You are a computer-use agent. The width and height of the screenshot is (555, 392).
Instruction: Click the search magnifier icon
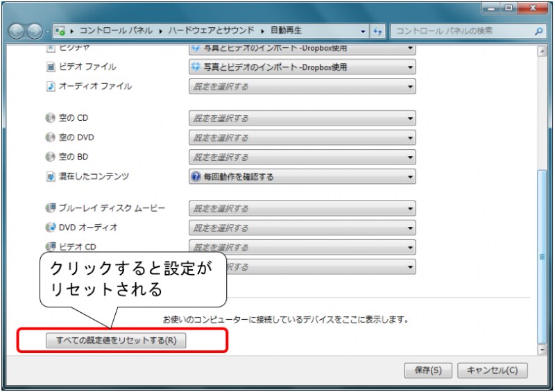click(539, 31)
